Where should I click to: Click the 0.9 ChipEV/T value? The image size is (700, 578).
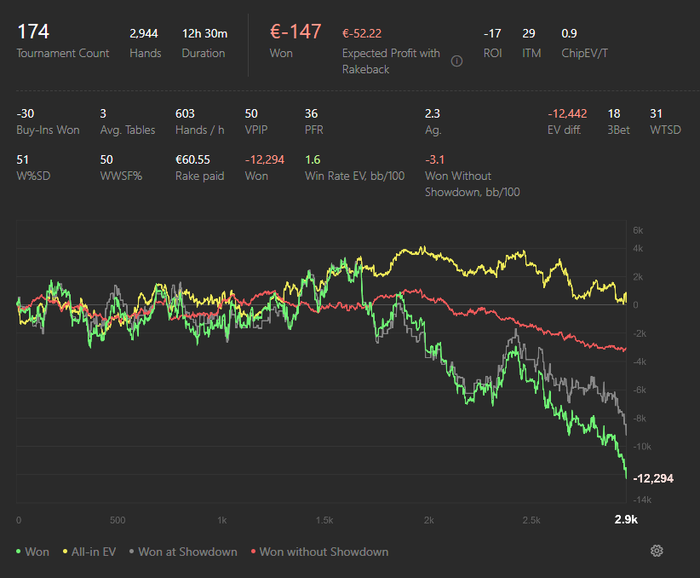[x=569, y=33]
